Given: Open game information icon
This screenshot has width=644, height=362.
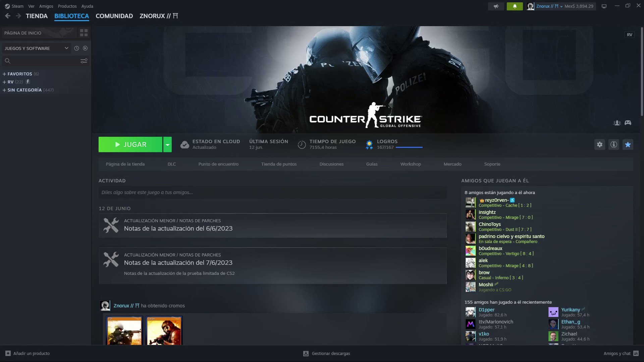Looking at the screenshot, I should point(614,144).
